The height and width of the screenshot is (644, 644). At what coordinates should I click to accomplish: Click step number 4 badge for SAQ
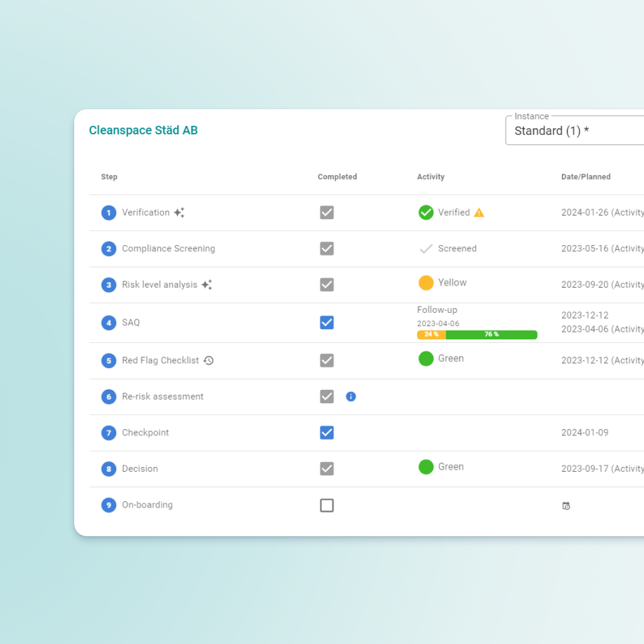pos(108,323)
